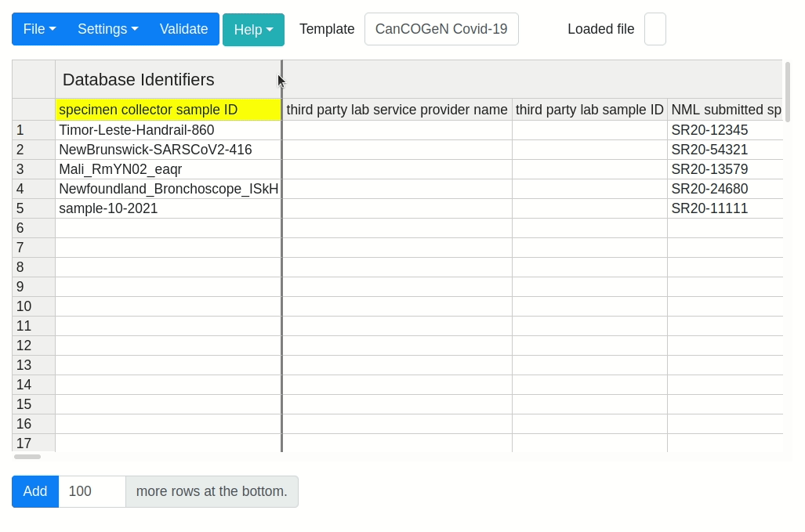
Task: Click the horizontal scrollbar at bottom
Action: click(27, 458)
